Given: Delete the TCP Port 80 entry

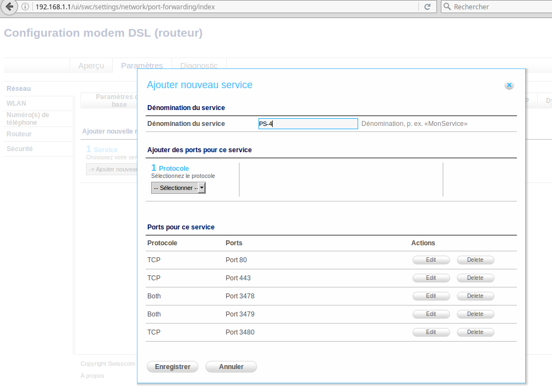Looking at the screenshot, I should [475, 260].
